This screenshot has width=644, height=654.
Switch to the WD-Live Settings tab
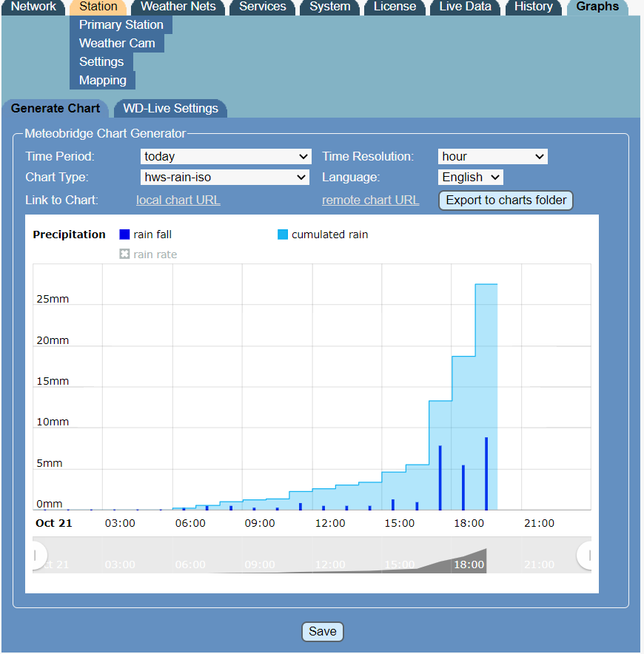pyautogui.click(x=170, y=109)
